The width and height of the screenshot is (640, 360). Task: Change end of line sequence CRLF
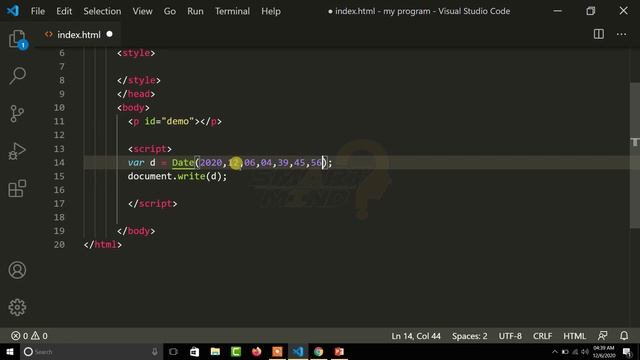coord(542,336)
